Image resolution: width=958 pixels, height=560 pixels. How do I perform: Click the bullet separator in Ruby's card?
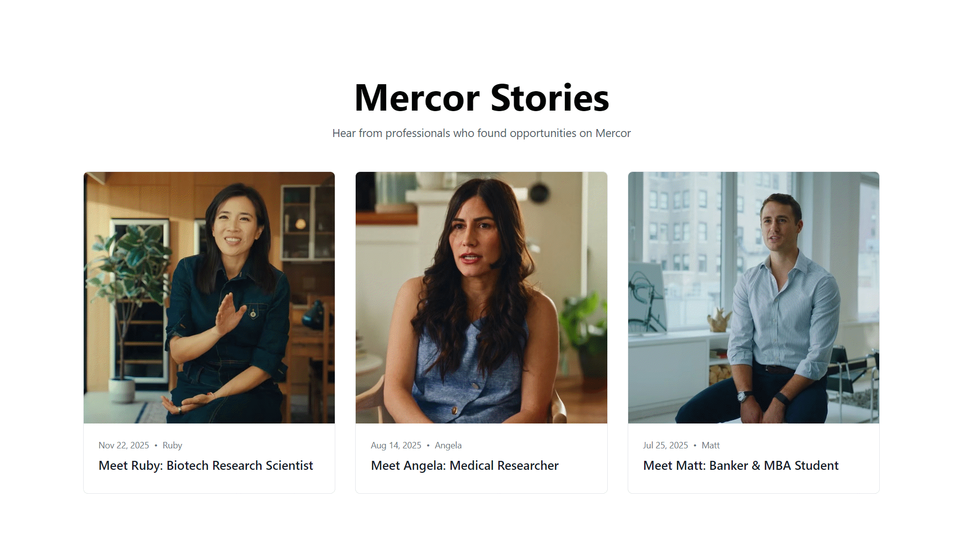156,445
